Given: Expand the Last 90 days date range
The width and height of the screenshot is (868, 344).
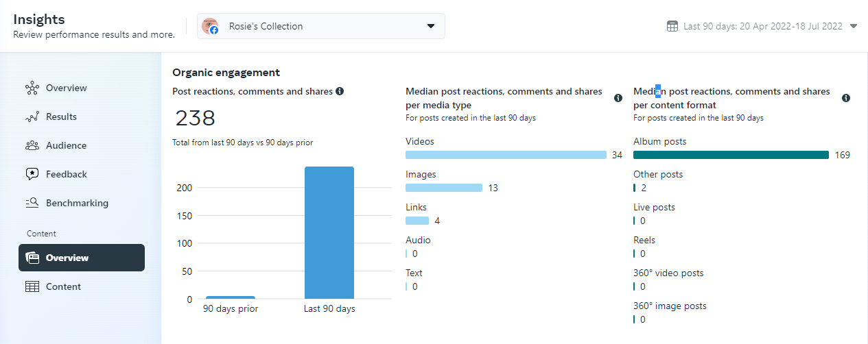Looking at the screenshot, I should (x=854, y=26).
